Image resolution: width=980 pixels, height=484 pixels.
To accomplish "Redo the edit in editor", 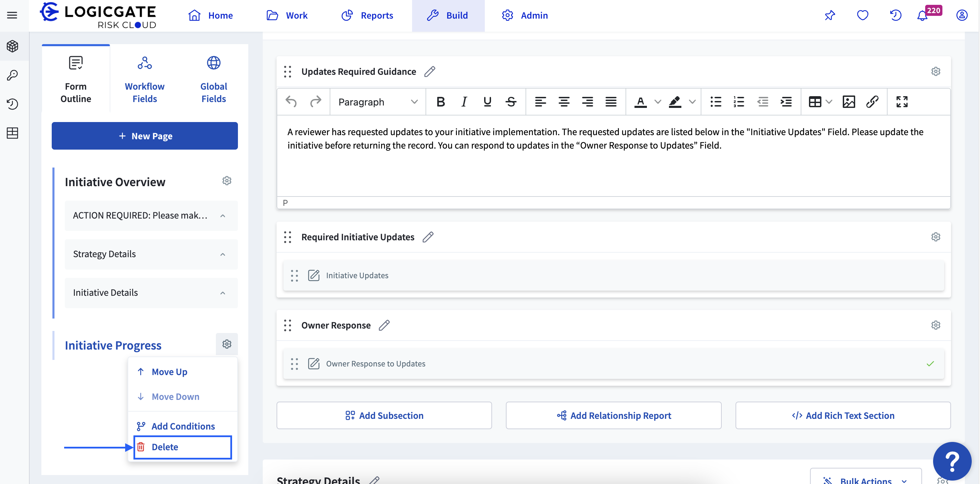I will [316, 101].
